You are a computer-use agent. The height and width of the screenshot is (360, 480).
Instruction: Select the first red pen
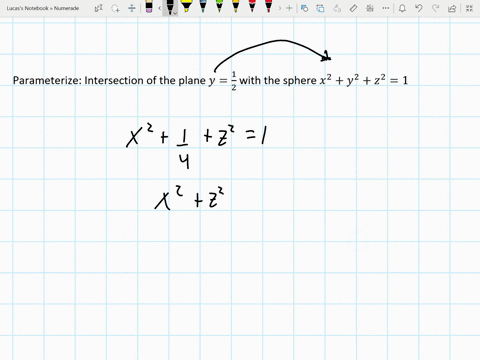(x=252, y=7)
